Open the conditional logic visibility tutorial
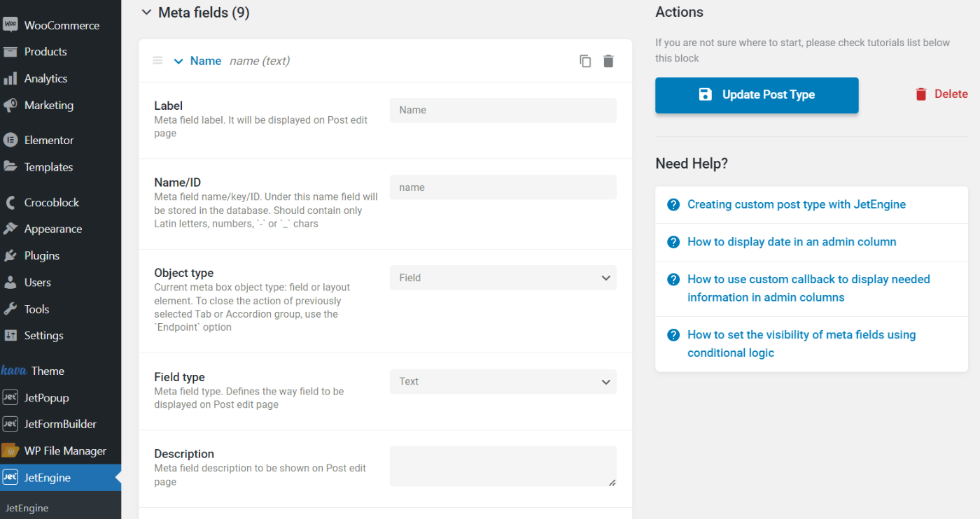Viewport: 980px width, 519px height. point(801,343)
